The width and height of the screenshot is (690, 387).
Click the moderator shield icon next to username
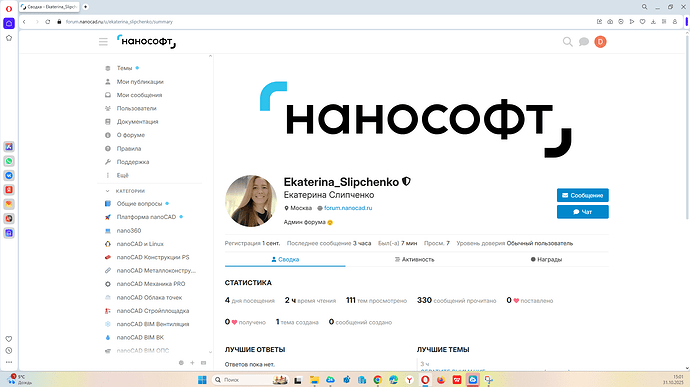point(407,181)
